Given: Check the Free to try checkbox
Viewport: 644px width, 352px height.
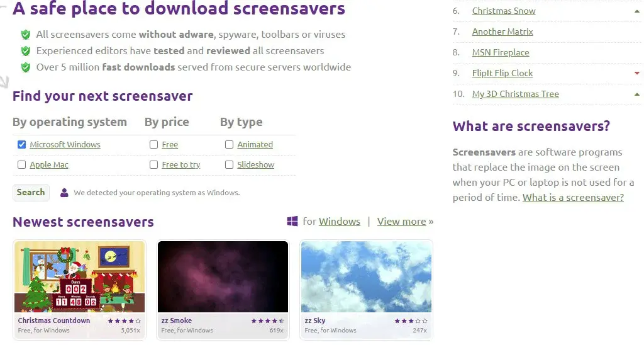Looking at the screenshot, I should click(x=153, y=164).
